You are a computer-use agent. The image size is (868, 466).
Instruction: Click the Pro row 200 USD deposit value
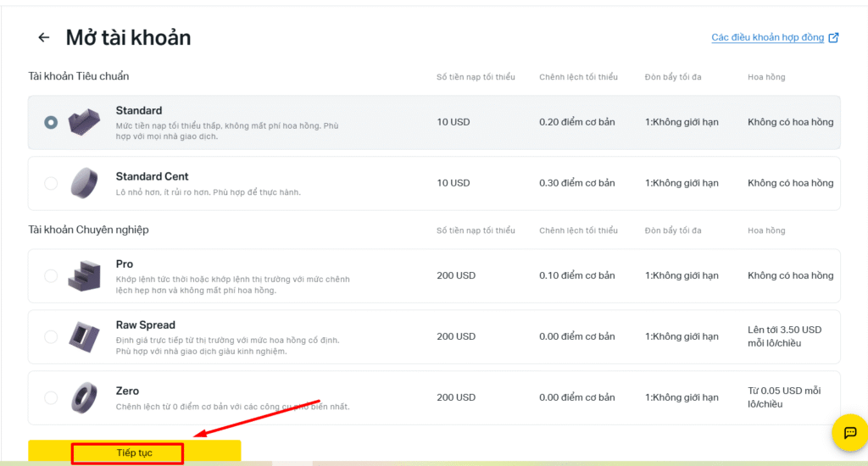[x=456, y=275]
